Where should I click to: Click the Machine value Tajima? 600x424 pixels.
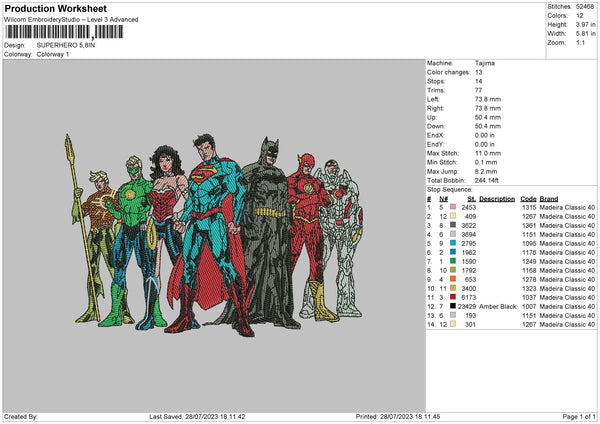487,63
